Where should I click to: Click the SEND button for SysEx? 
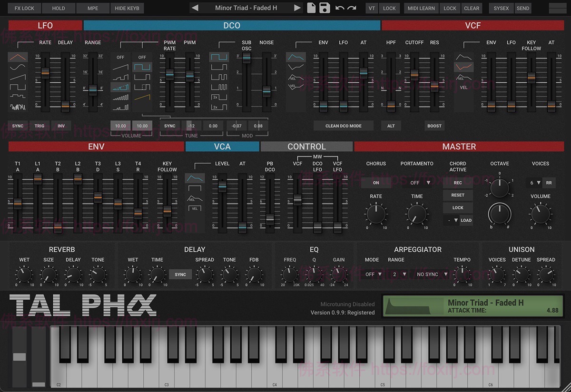pos(522,8)
